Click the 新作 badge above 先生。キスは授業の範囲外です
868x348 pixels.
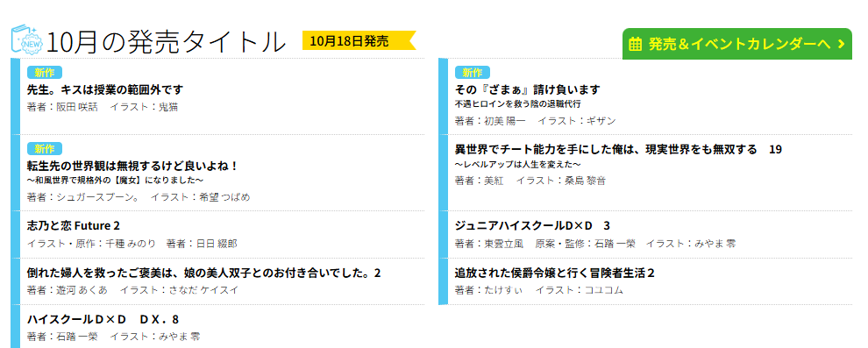click(x=45, y=73)
